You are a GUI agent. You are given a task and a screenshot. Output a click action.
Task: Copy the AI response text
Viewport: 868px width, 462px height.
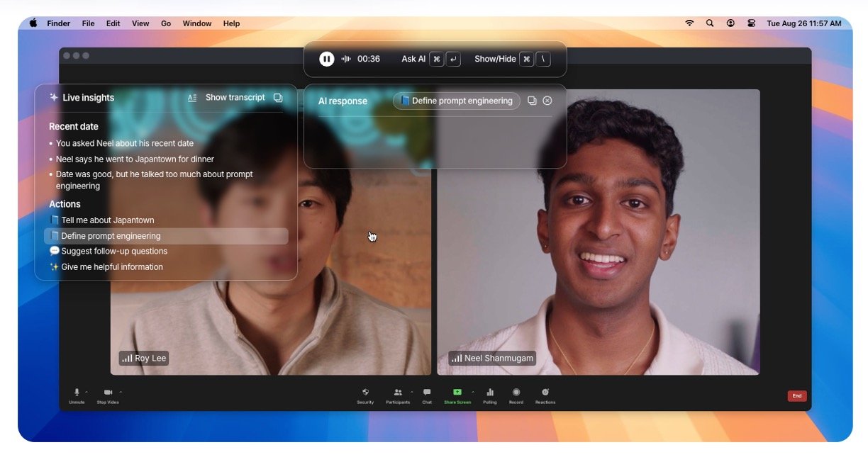tap(532, 101)
